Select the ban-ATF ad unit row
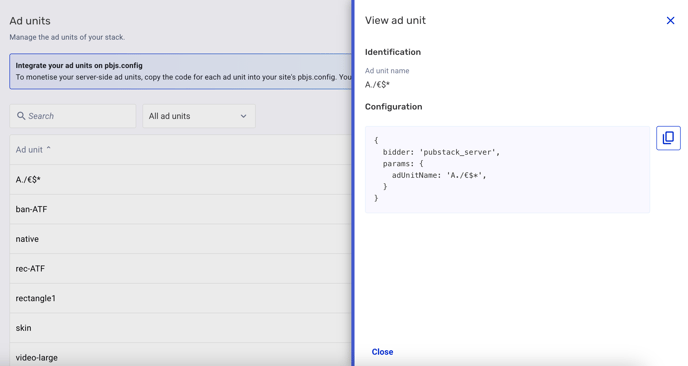Screen dimensions: 688x366 click(181, 209)
